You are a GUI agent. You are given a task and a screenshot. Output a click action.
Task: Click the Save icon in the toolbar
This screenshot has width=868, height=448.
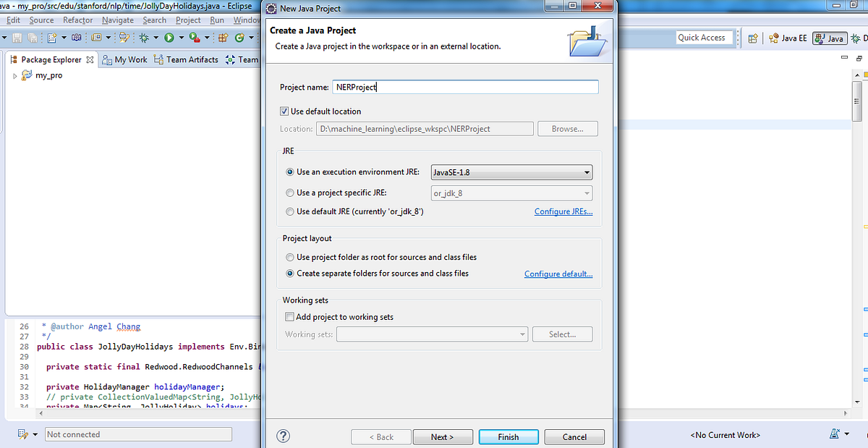point(18,36)
